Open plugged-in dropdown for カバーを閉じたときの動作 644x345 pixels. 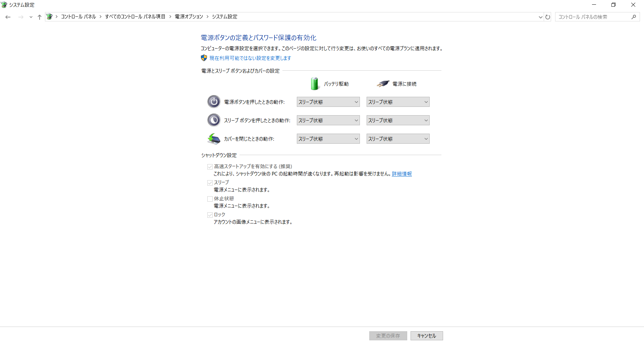(x=398, y=139)
